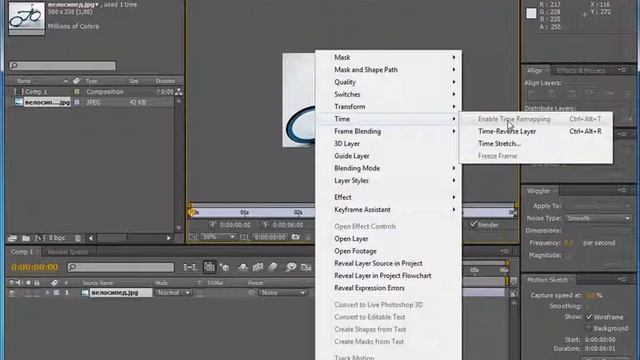This screenshot has width=640, height=360.
Task: Click the left arrow of Project scrollbar
Action: (x=91, y=238)
